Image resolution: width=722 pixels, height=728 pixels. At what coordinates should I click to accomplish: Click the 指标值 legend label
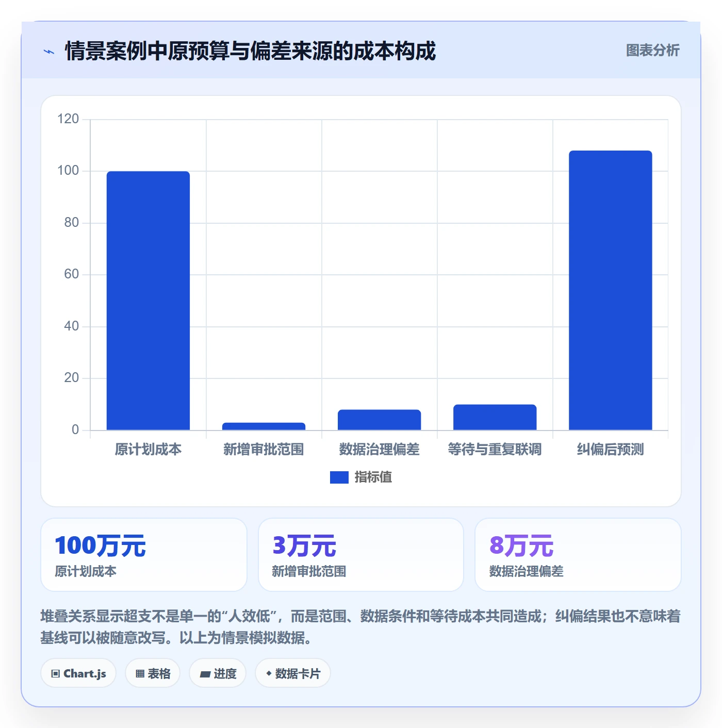pyautogui.click(x=373, y=477)
